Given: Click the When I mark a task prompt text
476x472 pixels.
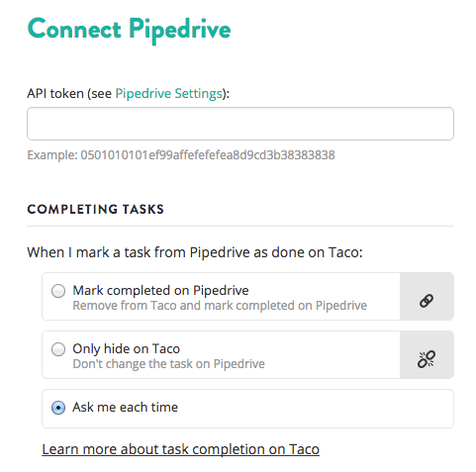Looking at the screenshot, I should [195, 252].
